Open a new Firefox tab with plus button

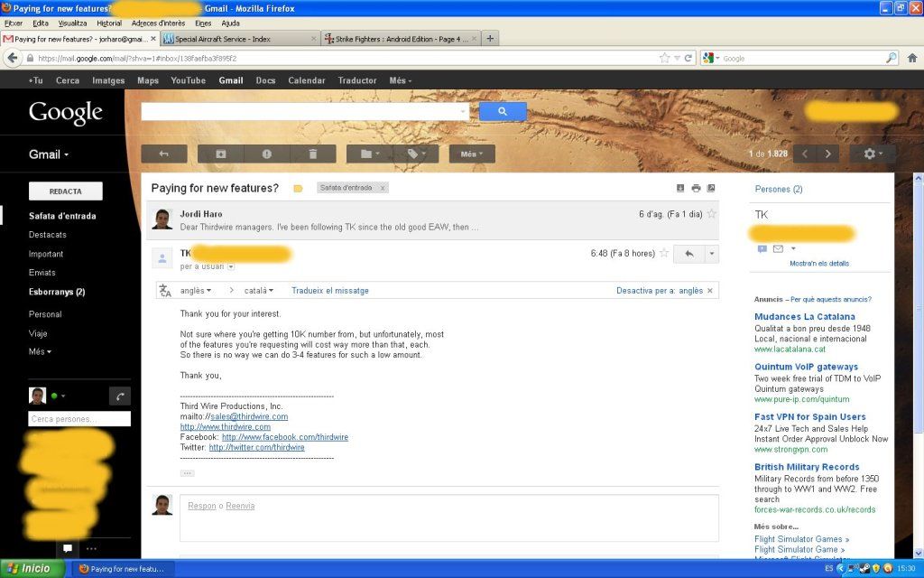[x=490, y=38]
